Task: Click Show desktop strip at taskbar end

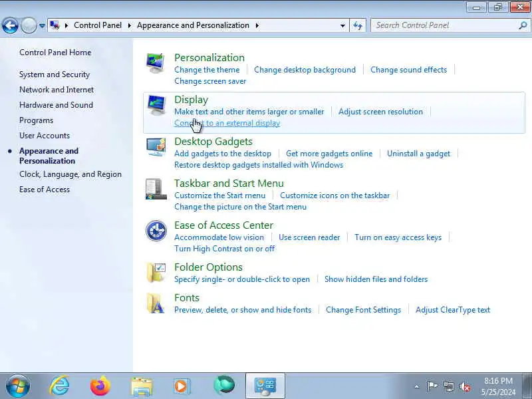Action: (527, 386)
